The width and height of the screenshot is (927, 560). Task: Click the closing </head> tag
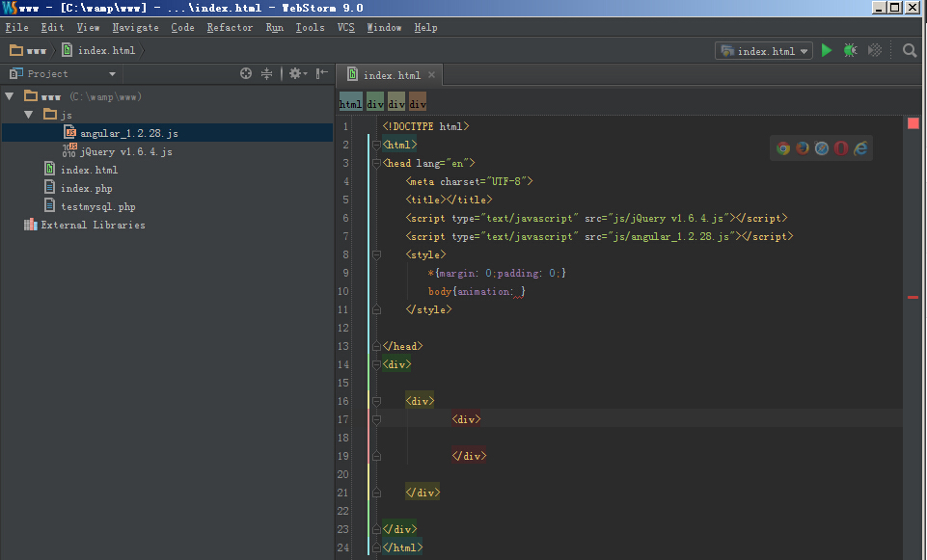[402, 346]
